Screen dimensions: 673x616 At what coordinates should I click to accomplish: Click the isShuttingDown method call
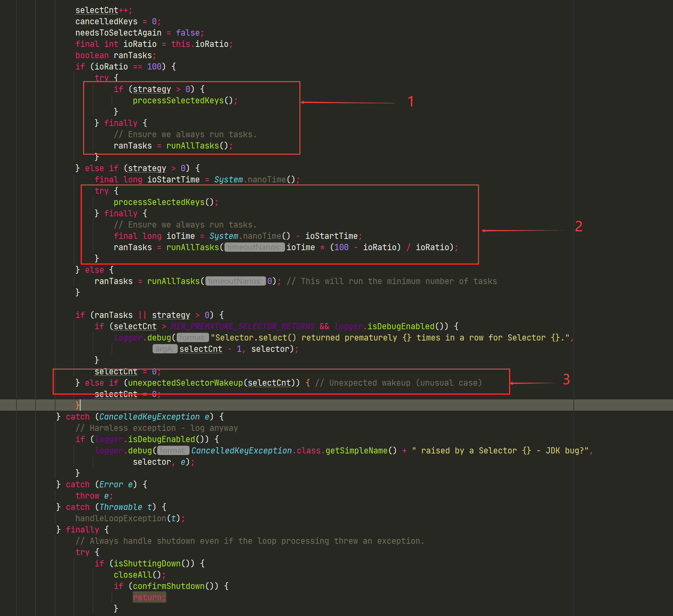coord(147,564)
